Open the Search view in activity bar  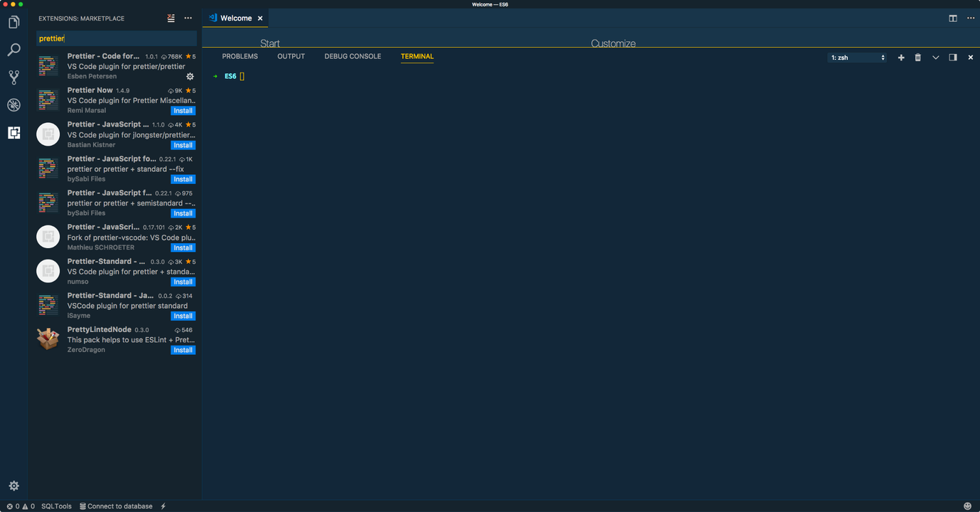(14, 50)
